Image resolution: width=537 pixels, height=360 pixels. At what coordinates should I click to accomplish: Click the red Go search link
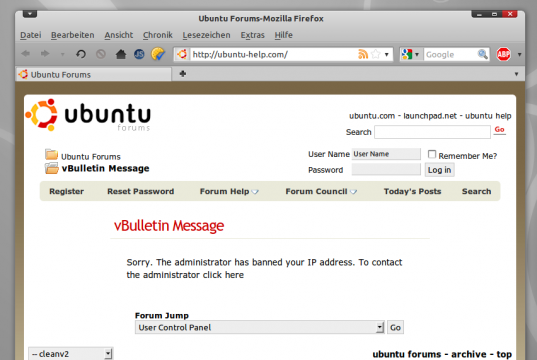[x=499, y=130]
